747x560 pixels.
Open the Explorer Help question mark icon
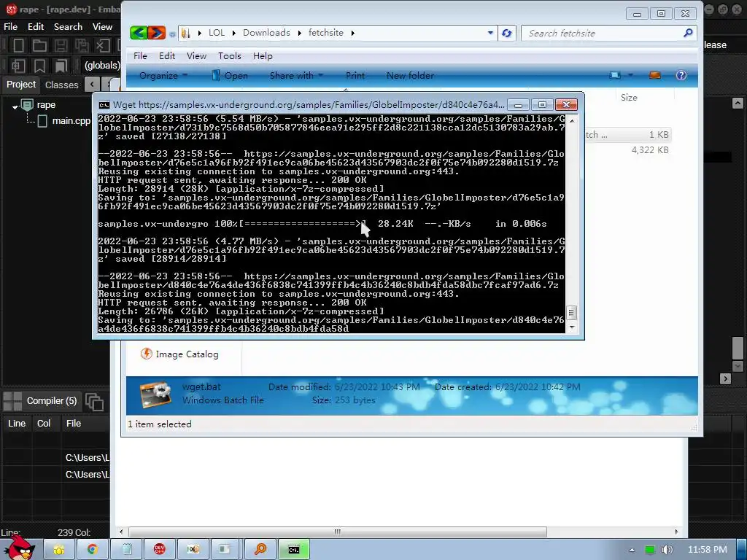coord(681,75)
